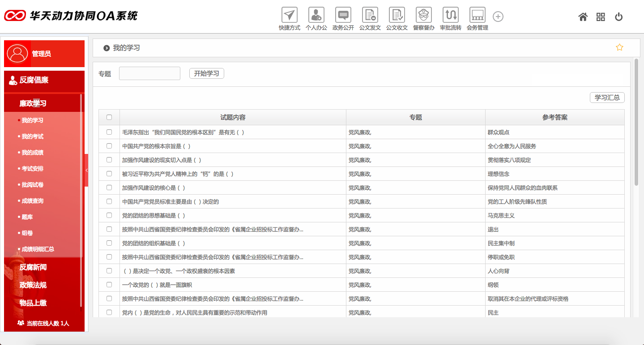Click the 开始学习 button
Image resolution: width=644 pixels, height=345 pixels.
point(206,73)
